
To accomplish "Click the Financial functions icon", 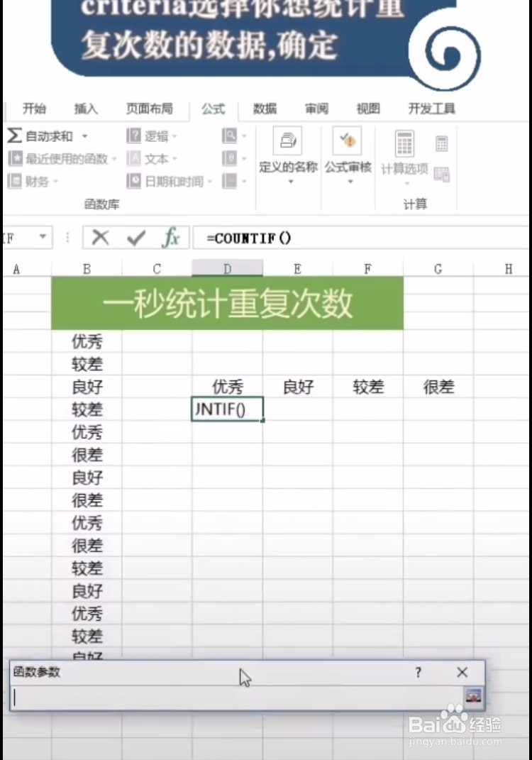I will click(x=14, y=181).
